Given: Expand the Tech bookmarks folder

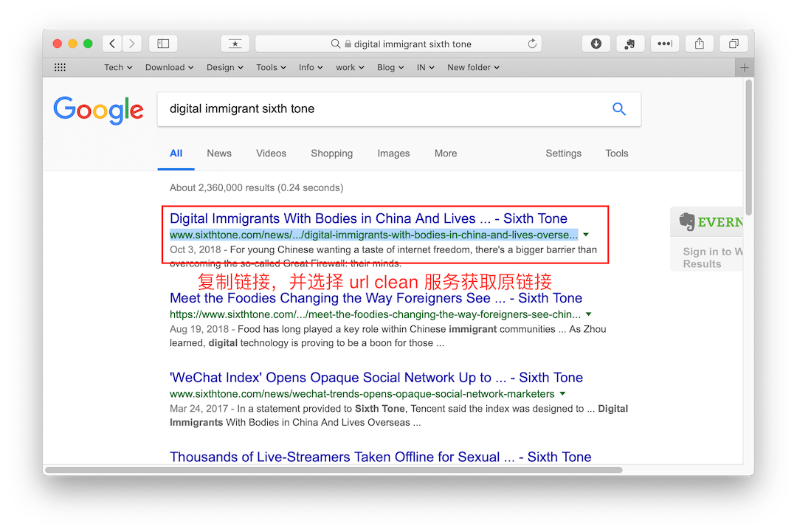Looking at the screenshot, I should point(118,68).
